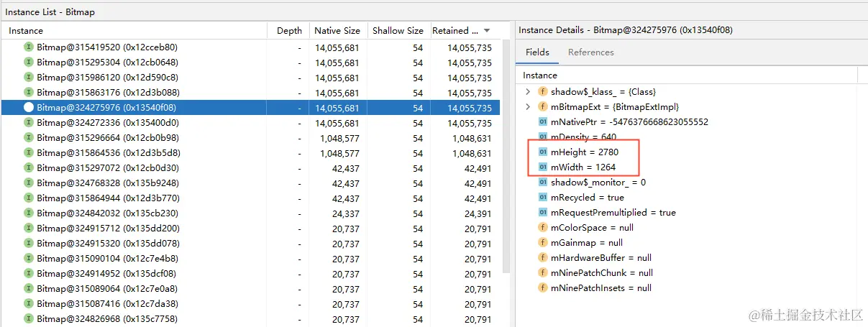Image resolution: width=868 pixels, height=327 pixels.
Task: Select row Bitmap@324915320 (0x135dd078)
Action: [x=250, y=244]
